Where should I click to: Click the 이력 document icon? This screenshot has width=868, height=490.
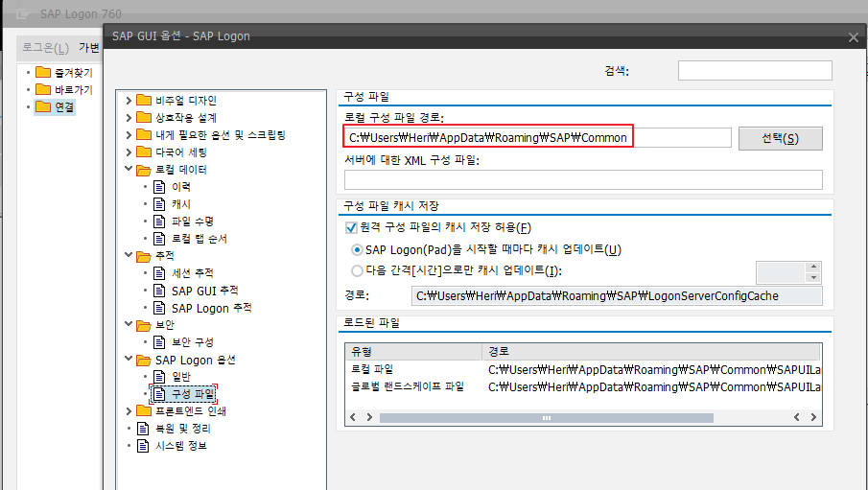(159, 187)
